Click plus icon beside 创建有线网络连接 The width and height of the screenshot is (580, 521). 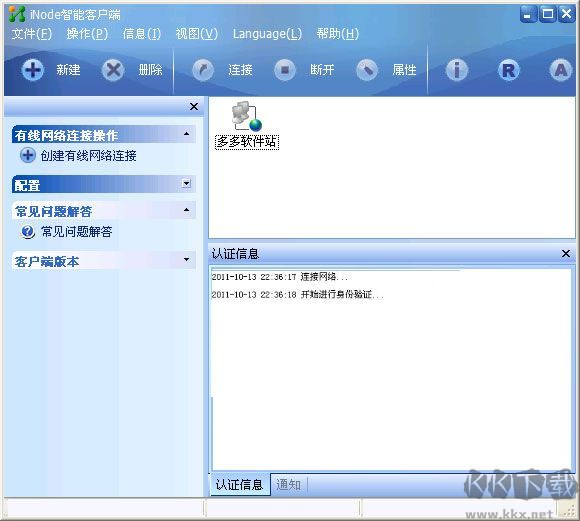point(28,155)
